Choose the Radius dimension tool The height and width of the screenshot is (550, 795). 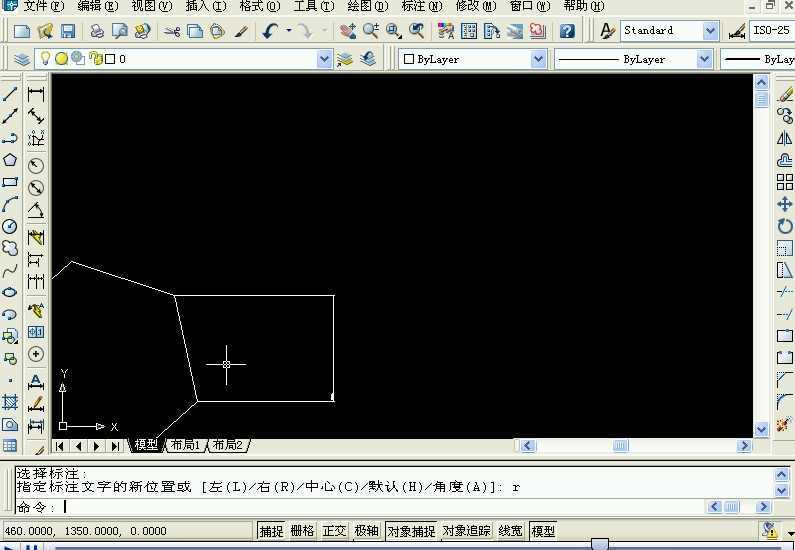[x=36, y=166]
